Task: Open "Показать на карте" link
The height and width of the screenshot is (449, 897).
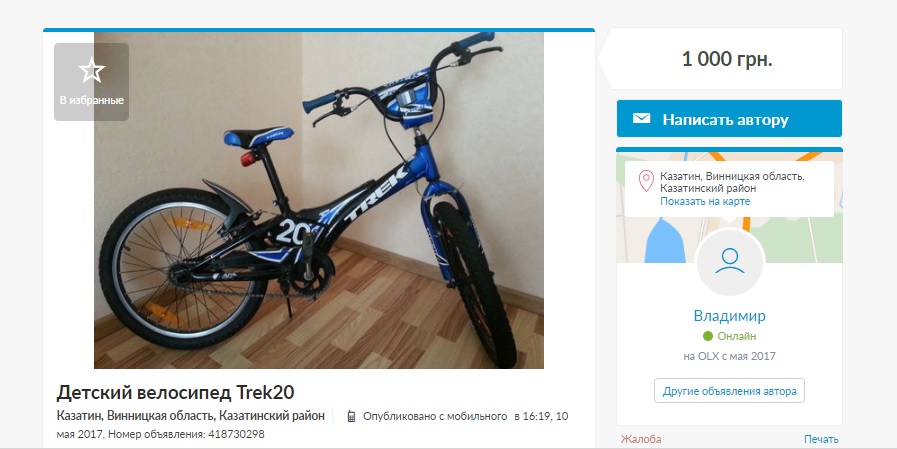Action: 705,201
